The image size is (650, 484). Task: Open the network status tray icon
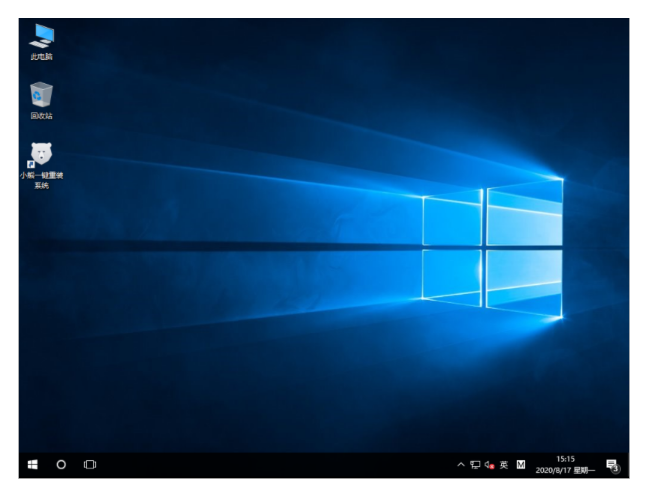(x=475, y=465)
